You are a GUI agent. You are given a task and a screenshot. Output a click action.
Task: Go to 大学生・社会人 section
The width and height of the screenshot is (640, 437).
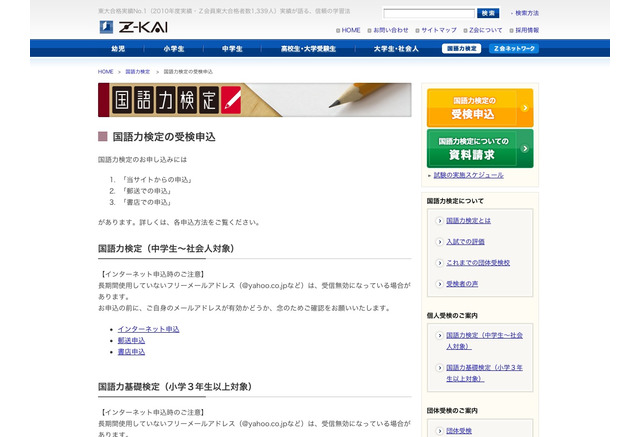click(396, 48)
